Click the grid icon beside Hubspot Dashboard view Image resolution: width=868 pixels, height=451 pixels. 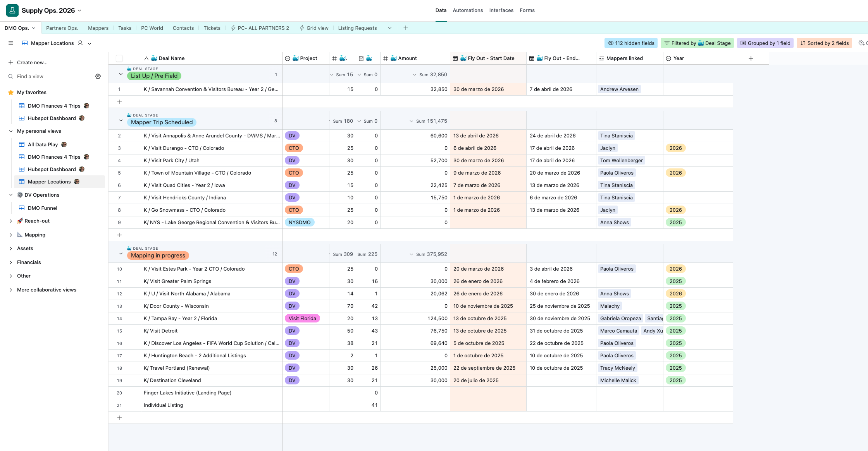(x=21, y=118)
